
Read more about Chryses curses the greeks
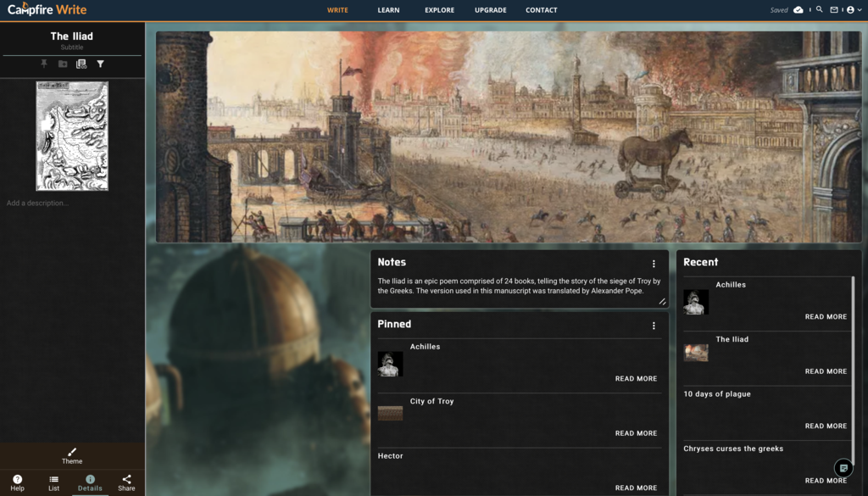(x=826, y=481)
